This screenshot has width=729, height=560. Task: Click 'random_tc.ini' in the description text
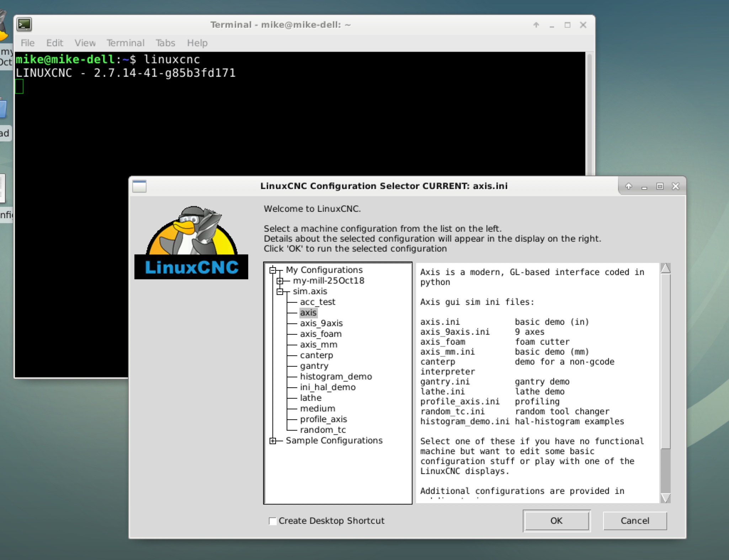(x=452, y=411)
